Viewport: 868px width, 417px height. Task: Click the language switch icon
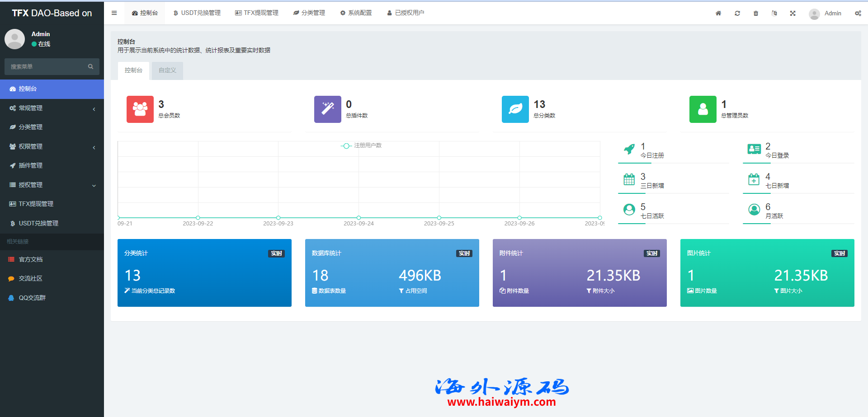point(774,13)
